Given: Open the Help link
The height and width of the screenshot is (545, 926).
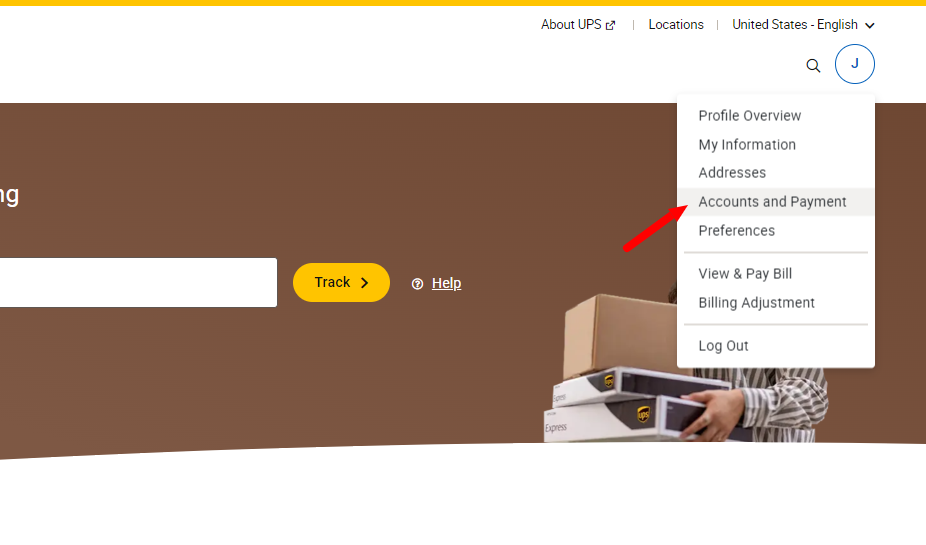Looking at the screenshot, I should tap(446, 283).
